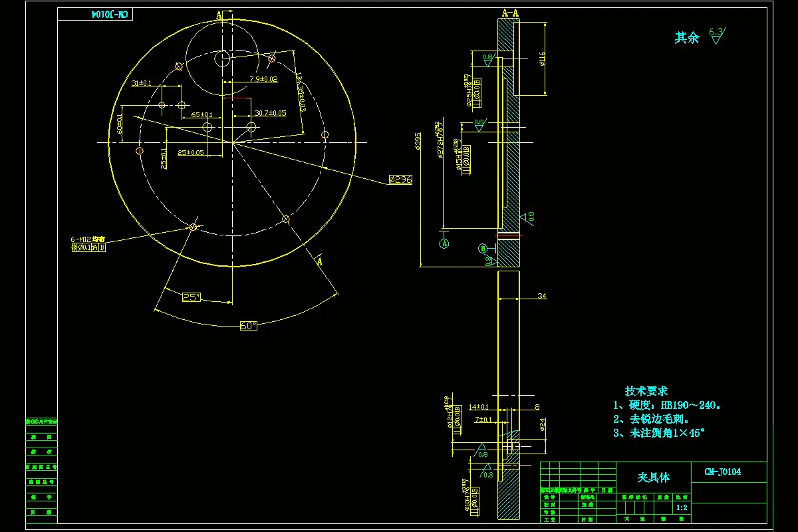Select the CM-J0104 drawing number in title block

pos(723,472)
